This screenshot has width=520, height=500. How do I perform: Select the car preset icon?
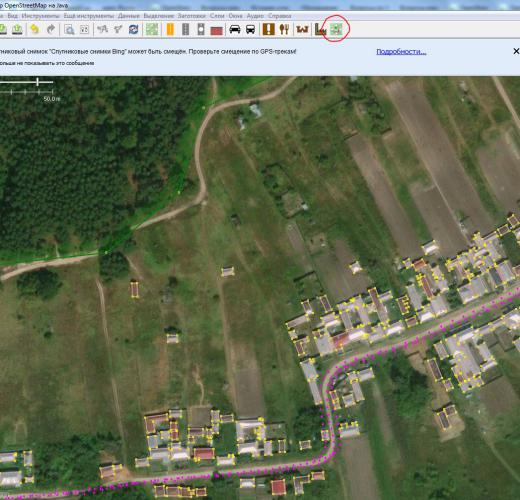[235, 29]
